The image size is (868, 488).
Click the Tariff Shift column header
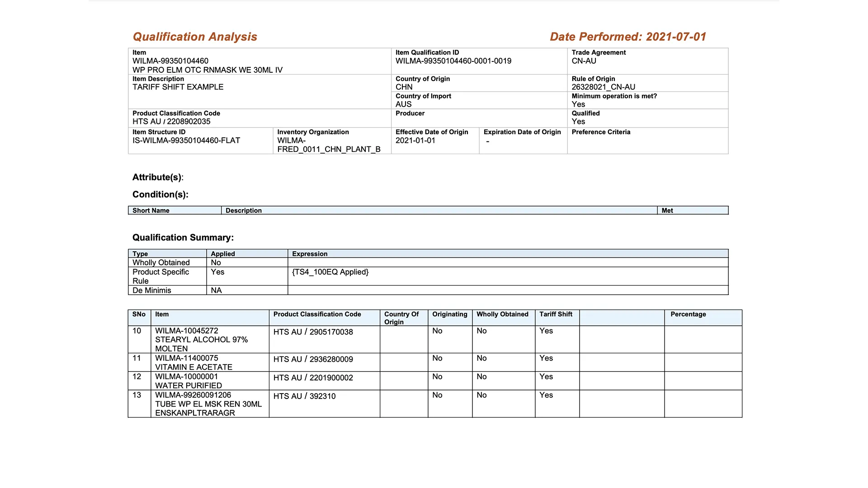[x=556, y=314]
